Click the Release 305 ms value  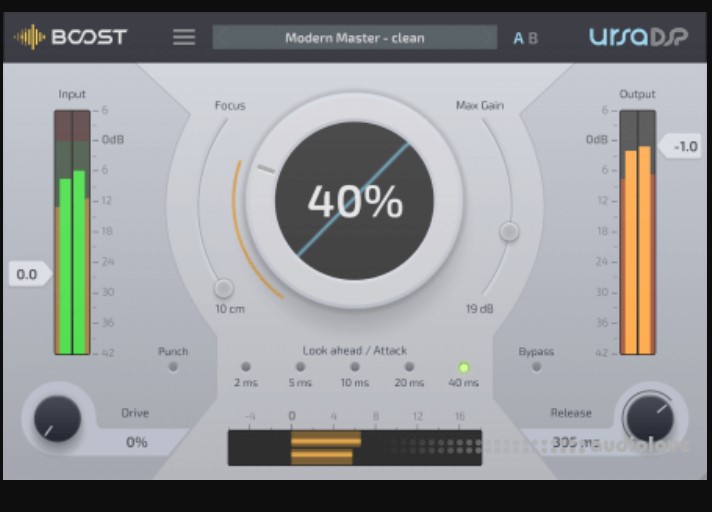pyautogui.click(x=576, y=442)
